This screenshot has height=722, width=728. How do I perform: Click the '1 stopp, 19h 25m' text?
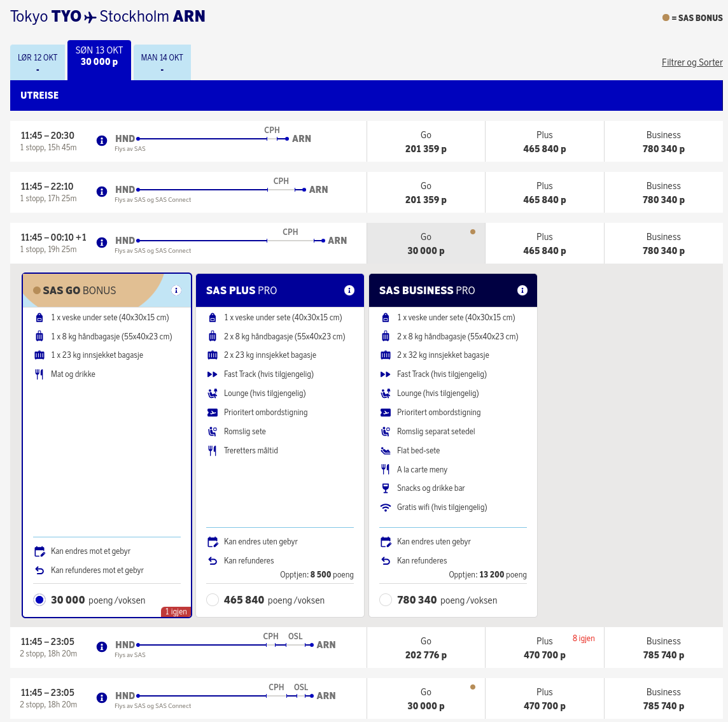(x=48, y=249)
